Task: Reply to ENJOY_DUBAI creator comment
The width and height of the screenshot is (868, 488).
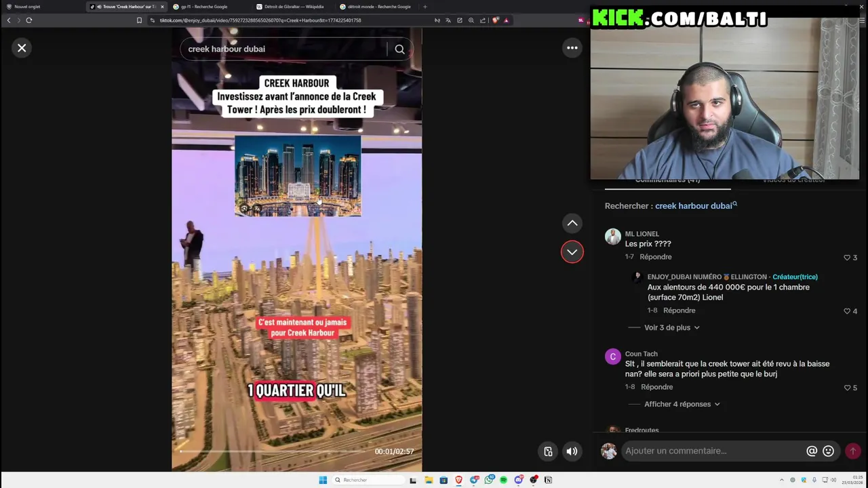Action: click(x=679, y=310)
